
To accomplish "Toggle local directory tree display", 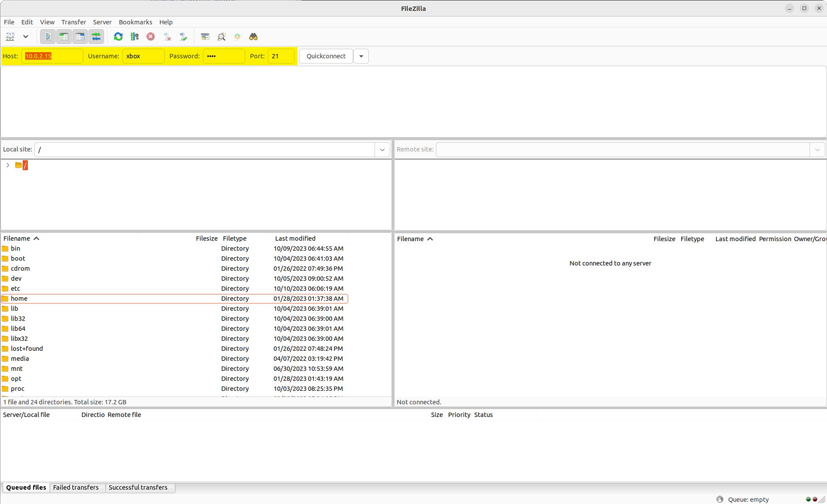I will click(x=64, y=37).
